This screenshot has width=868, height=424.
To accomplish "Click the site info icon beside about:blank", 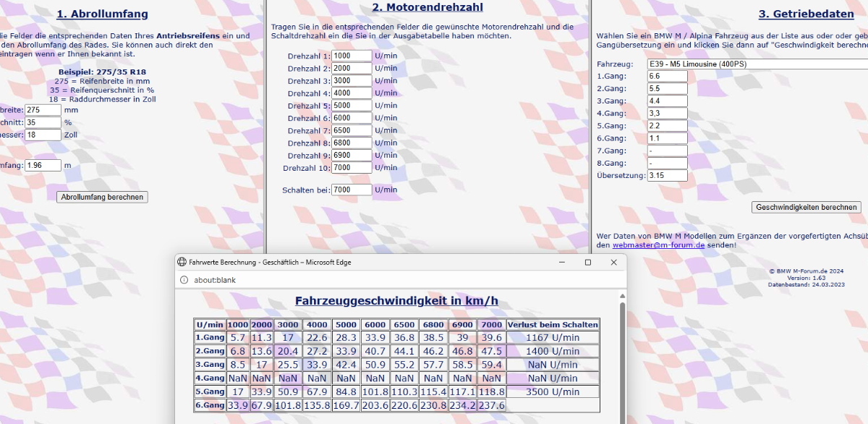I will pos(184,280).
